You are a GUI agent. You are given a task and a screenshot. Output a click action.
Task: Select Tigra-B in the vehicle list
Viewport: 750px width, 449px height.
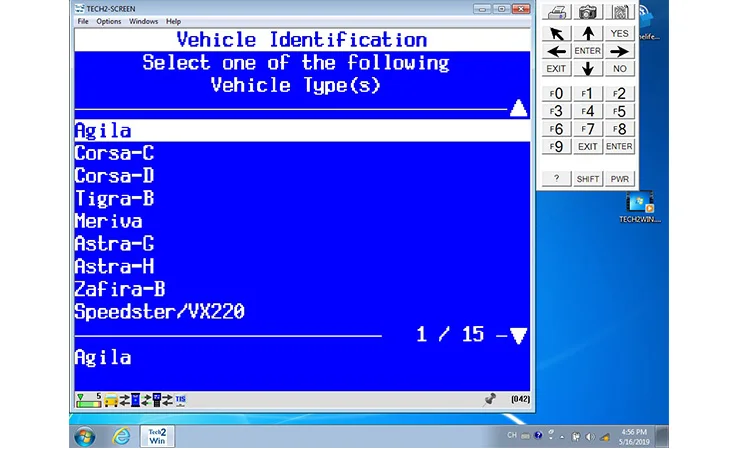point(302,198)
